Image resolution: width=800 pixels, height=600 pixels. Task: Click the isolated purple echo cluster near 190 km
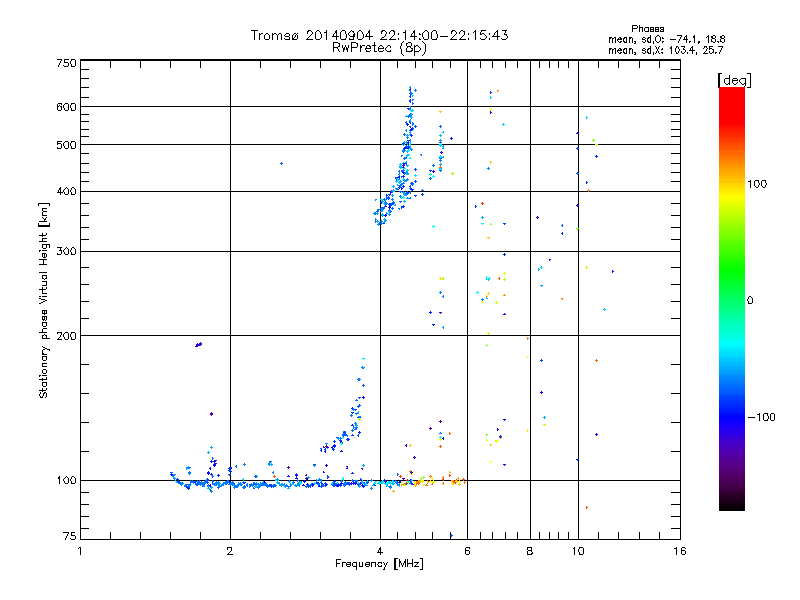click(x=198, y=345)
